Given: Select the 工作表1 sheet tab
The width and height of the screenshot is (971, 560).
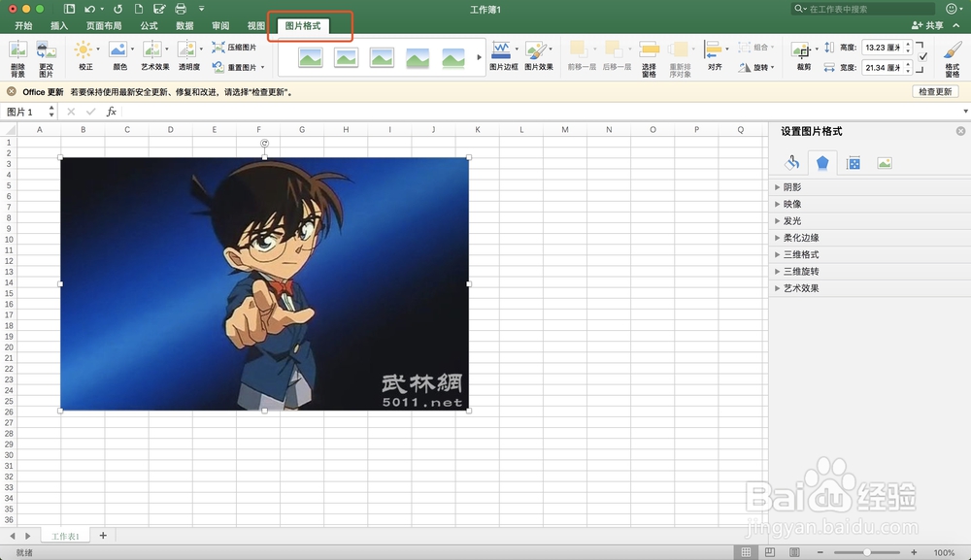Looking at the screenshot, I should 65,536.
